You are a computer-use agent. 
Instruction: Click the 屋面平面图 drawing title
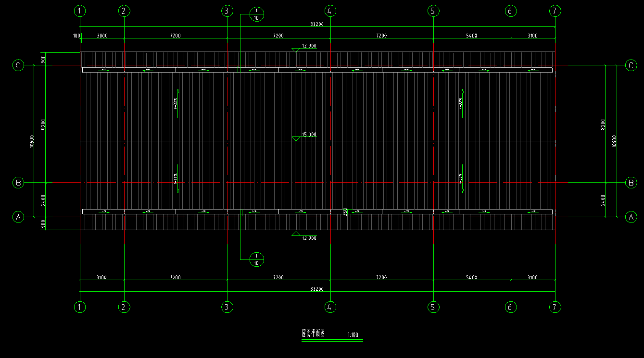tap(313, 333)
